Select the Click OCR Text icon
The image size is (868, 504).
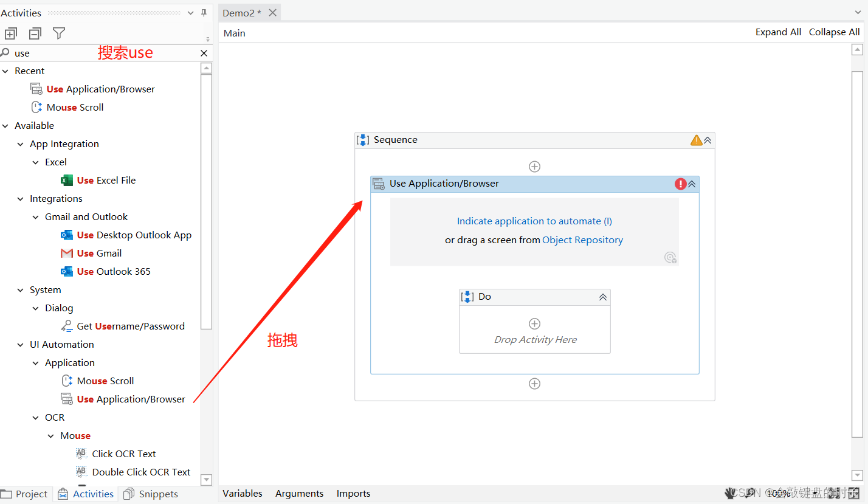point(81,454)
